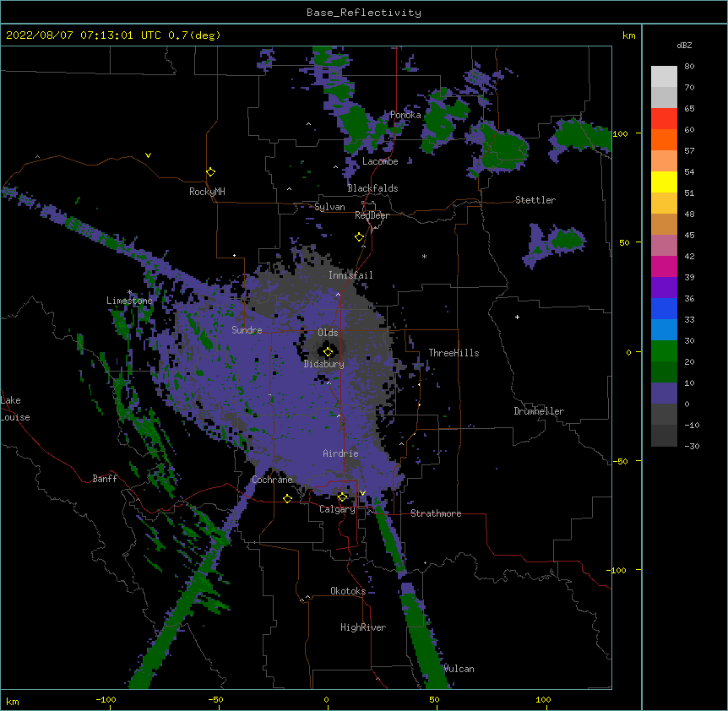Click the Vulcan label
Screen dimensions: 728x711
coord(459,669)
